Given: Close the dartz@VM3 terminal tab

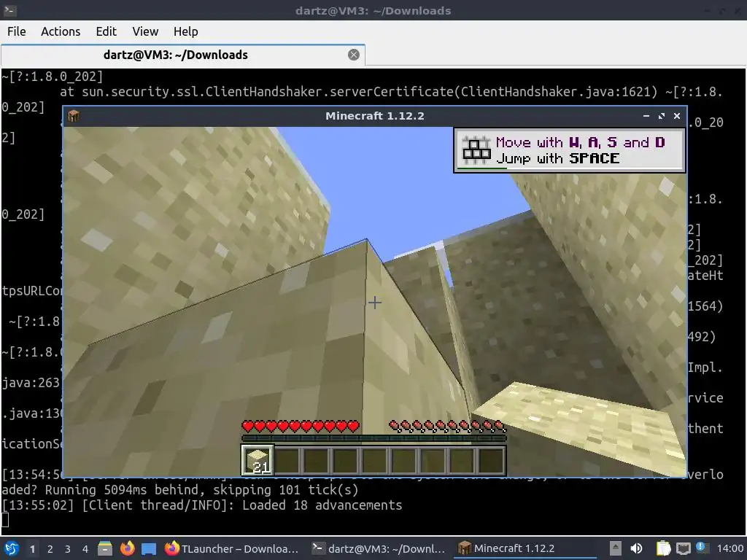Looking at the screenshot, I should tap(354, 55).
